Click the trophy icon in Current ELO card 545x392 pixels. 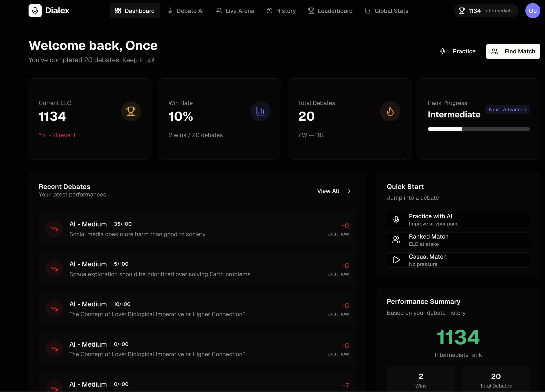tap(131, 111)
